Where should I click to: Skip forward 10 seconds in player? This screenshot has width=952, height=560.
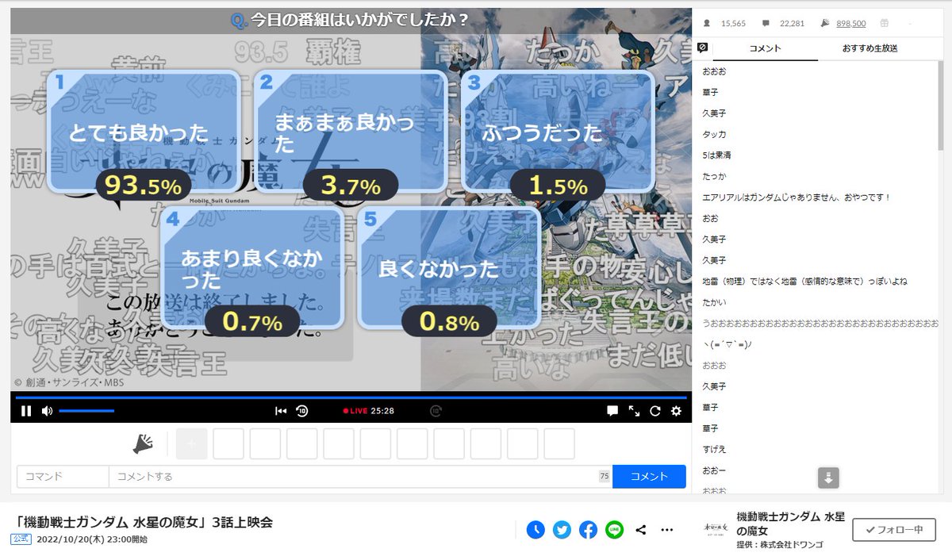[435, 411]
